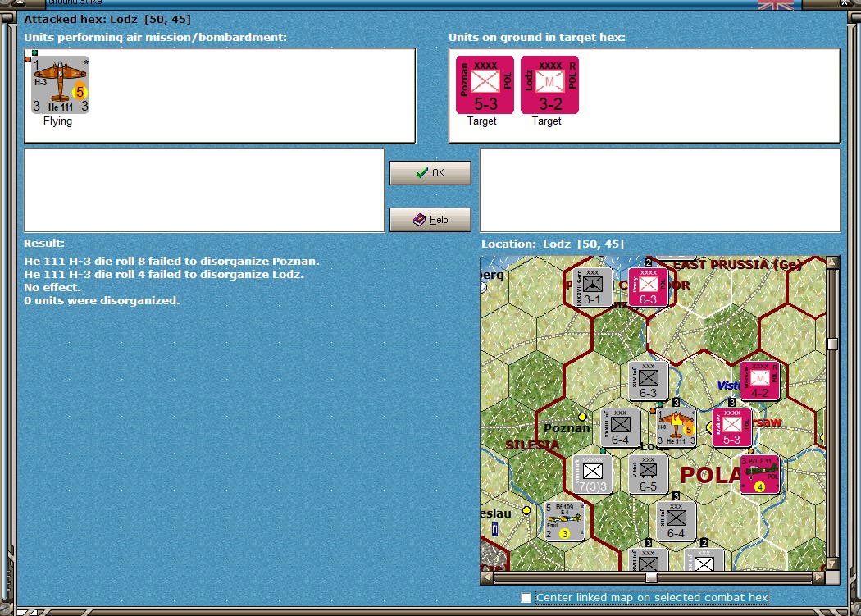Click the OK button
The width and height of the screenshot is (861, 616).
430,172
